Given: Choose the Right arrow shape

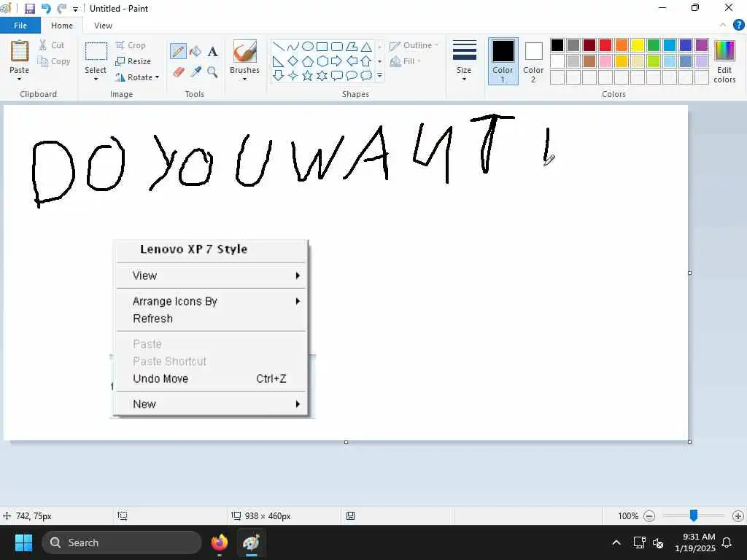Looking at the screenshot, I should (337, 61).
